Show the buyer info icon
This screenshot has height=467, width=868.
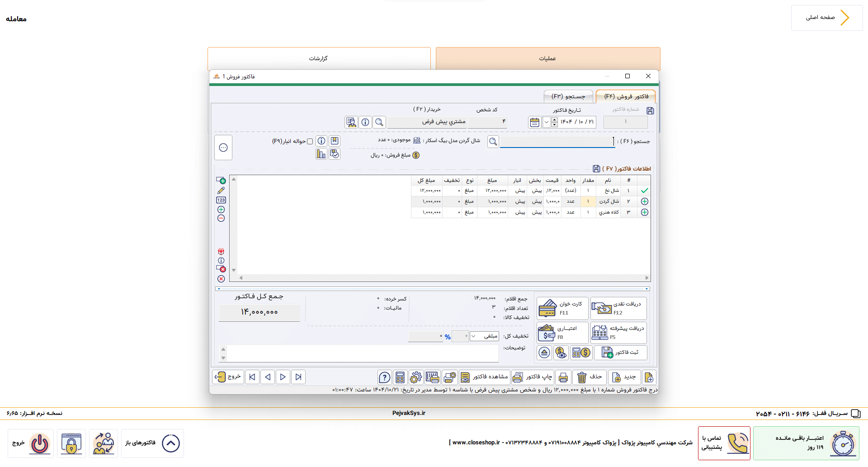tap(365, 122)
